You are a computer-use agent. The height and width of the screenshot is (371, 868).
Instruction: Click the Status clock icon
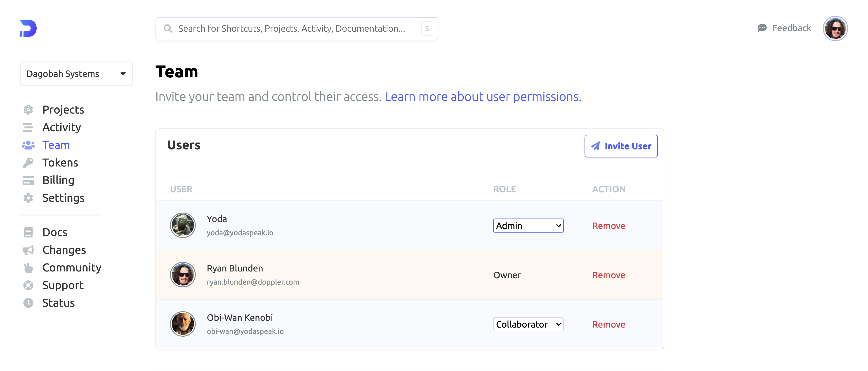(28, 303)
